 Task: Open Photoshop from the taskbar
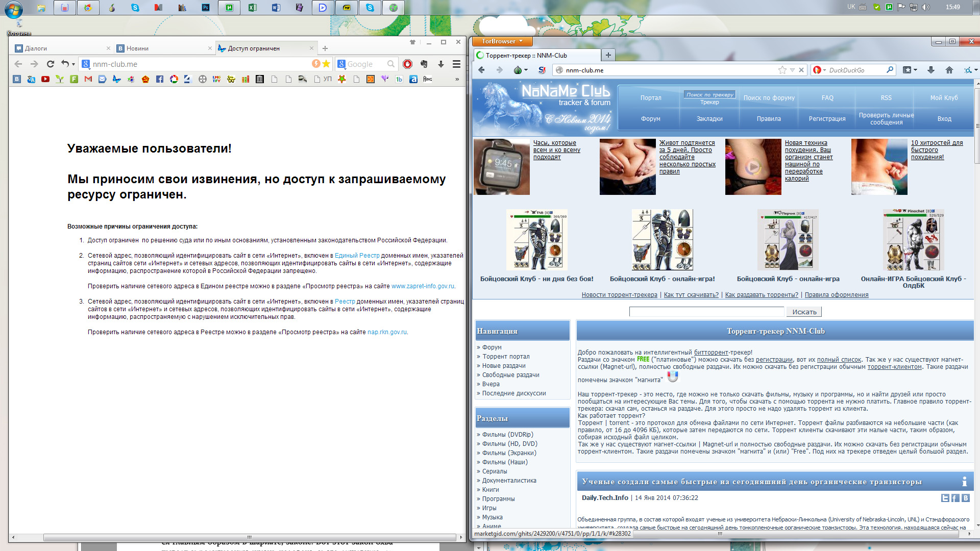click(206, 8)
